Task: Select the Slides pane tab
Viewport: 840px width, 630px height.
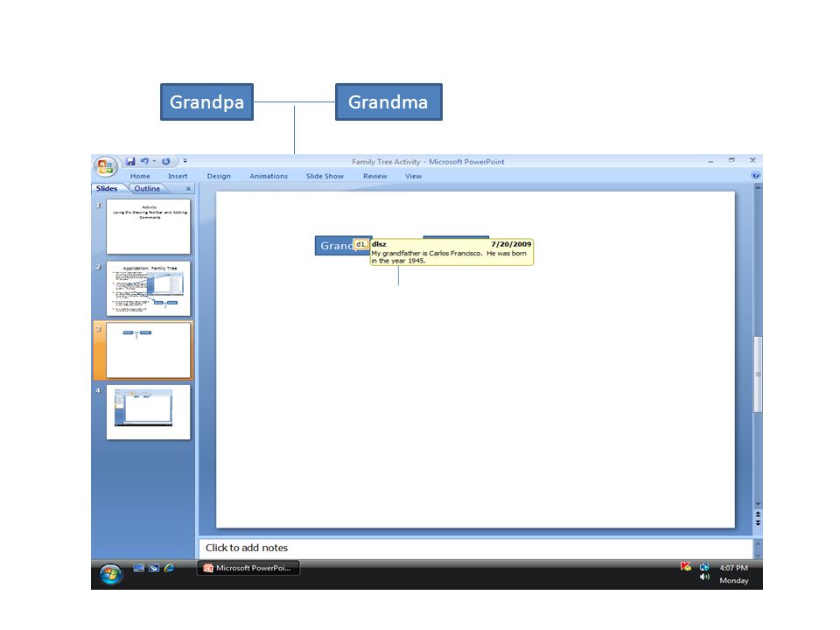Action: 107,189
